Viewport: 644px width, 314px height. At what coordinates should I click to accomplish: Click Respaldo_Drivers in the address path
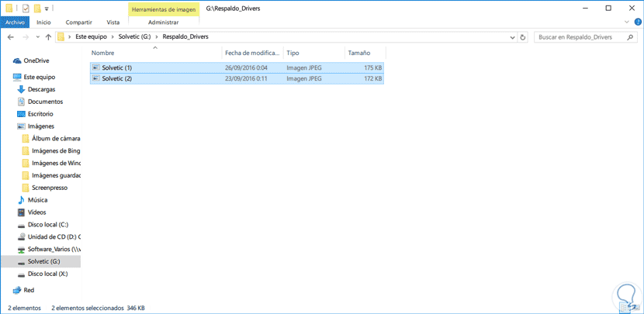pos(185,37)
